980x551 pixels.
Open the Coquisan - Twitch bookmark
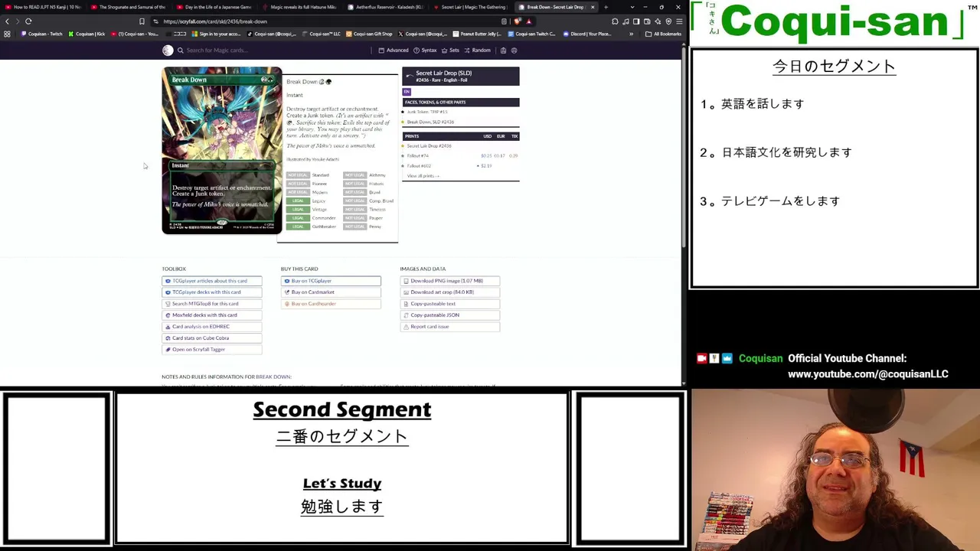coord(42,34)
